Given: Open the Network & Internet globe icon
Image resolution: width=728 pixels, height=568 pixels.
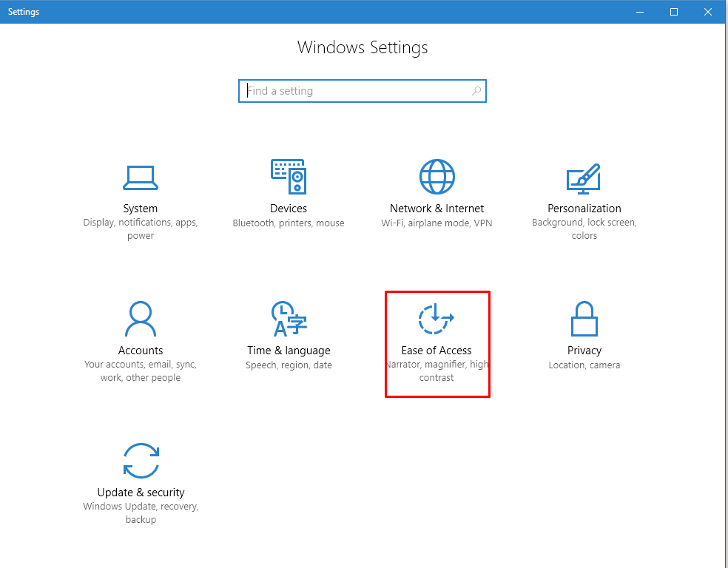Looking at the screenshot, I should coord(437,177).
